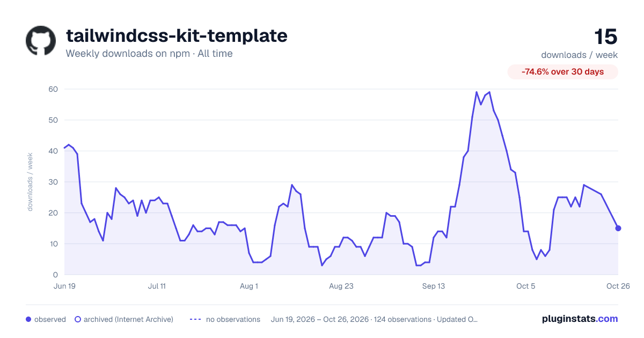Click the GitHub logo avatar

point(41,41)
